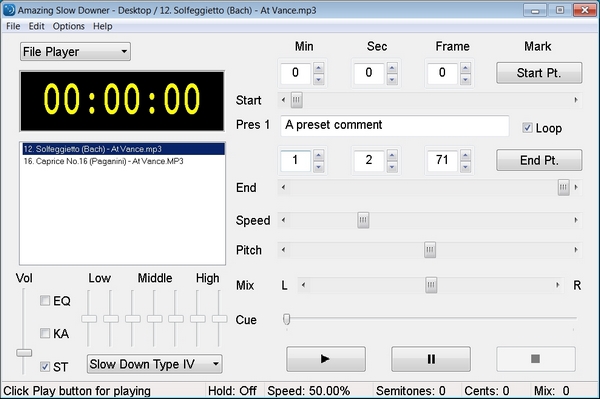Open the Slow Down Type IV dropdown
The image size is (600, 399).
155,364
